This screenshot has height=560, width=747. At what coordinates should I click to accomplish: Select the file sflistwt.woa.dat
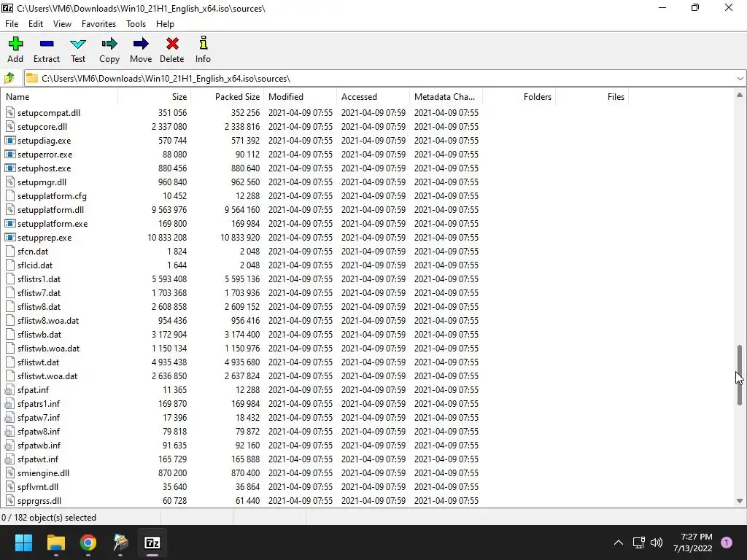coord(47,376)
